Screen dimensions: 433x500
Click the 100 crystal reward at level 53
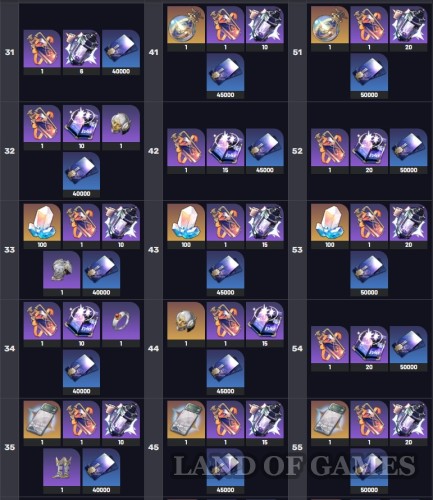(330, 226)
